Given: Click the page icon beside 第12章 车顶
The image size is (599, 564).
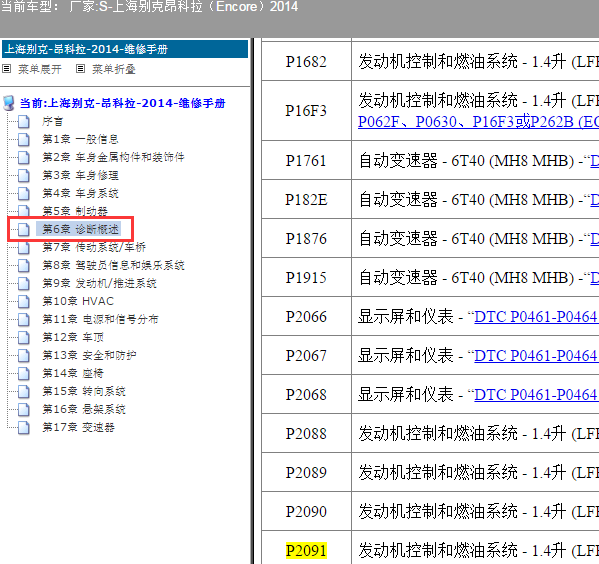Looking at the screenshot, I should pos(24,337).
